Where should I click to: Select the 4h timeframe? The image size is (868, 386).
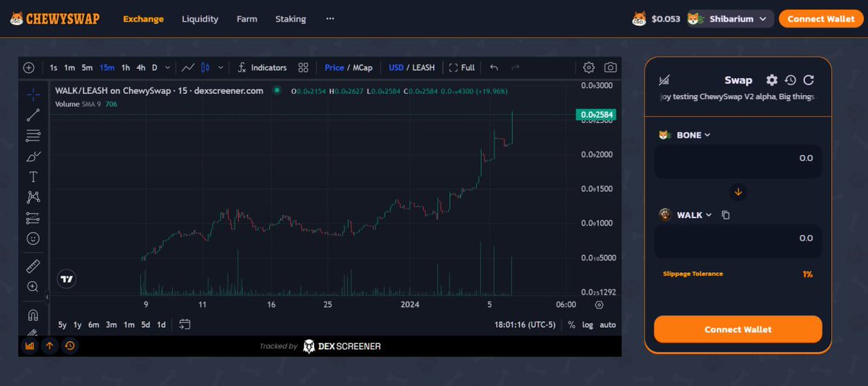coord(141,67)
